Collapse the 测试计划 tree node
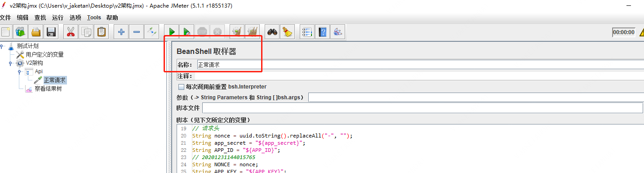Screen dimensions: 644x173 [x=2, y=46]
